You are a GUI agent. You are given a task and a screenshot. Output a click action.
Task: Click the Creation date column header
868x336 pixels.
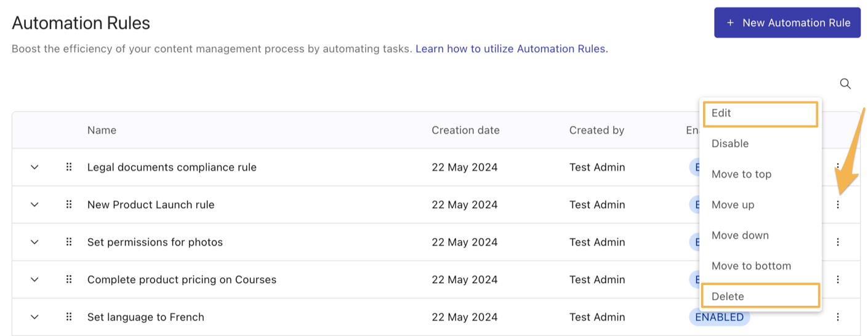pos(465,130)
